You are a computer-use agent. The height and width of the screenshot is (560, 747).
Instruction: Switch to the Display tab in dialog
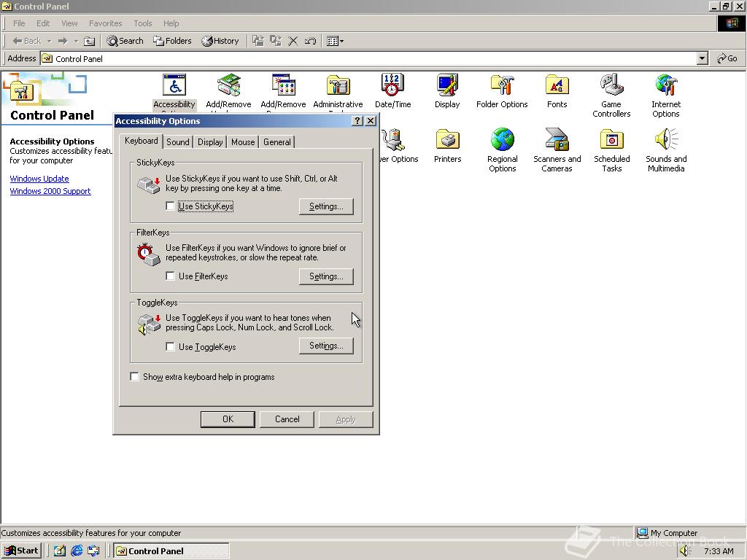tap(210, 142)
